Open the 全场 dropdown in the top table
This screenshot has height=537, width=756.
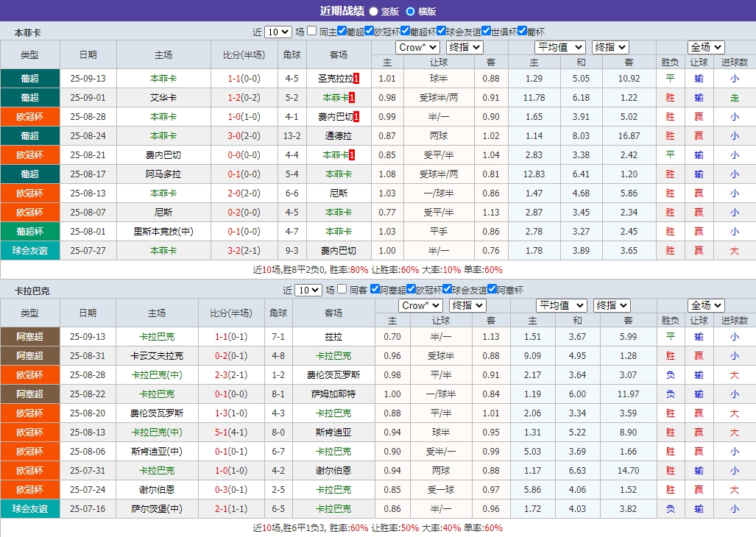click(704, 46)
